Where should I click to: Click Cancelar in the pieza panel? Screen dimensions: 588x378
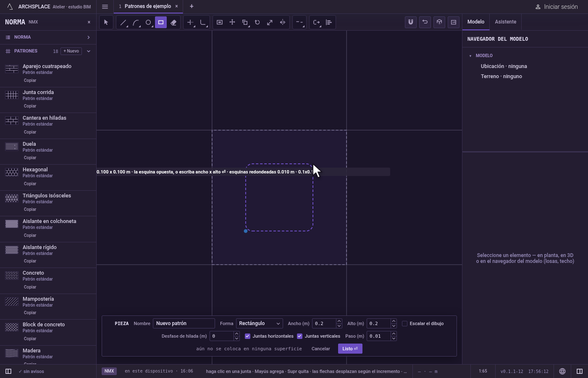(321, 349)
